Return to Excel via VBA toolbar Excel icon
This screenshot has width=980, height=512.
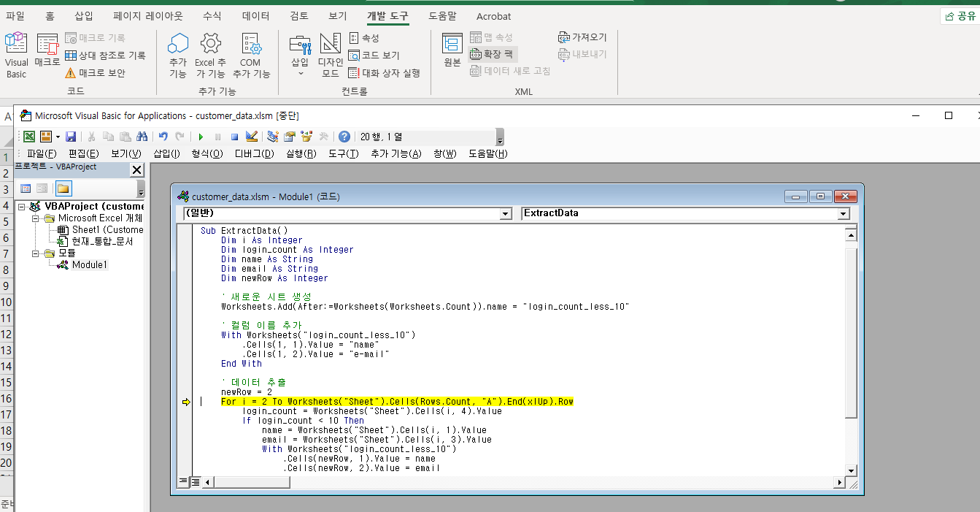(x=29, y=137)
